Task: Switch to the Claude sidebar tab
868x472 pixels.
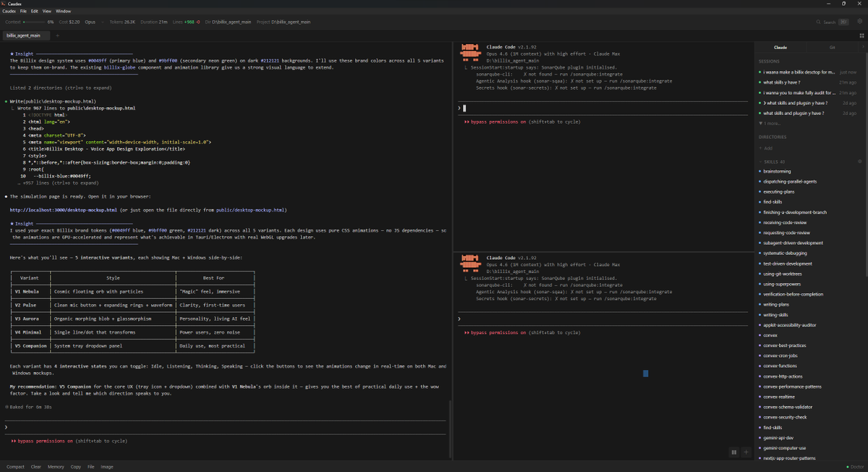Action: [x=780, y=47]
